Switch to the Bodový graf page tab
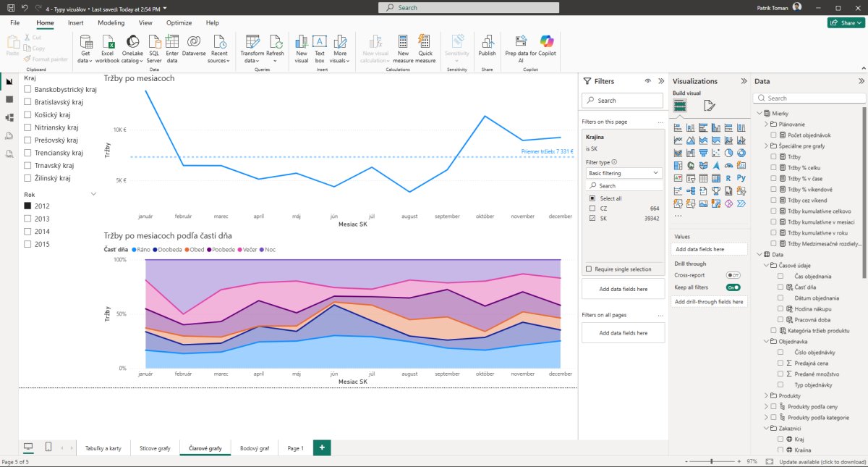The image size is (868, 467). [254, 448]
